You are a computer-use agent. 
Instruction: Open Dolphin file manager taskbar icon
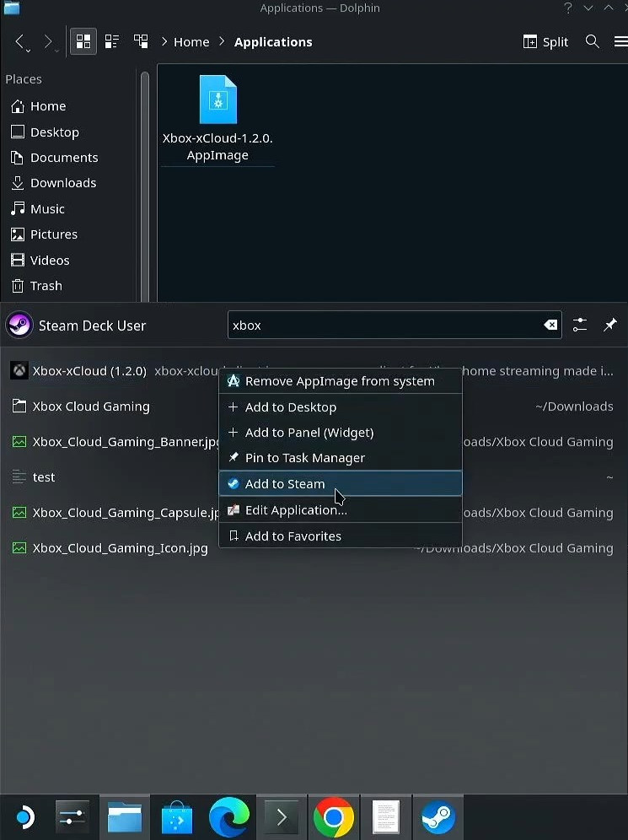coord(125,817)
